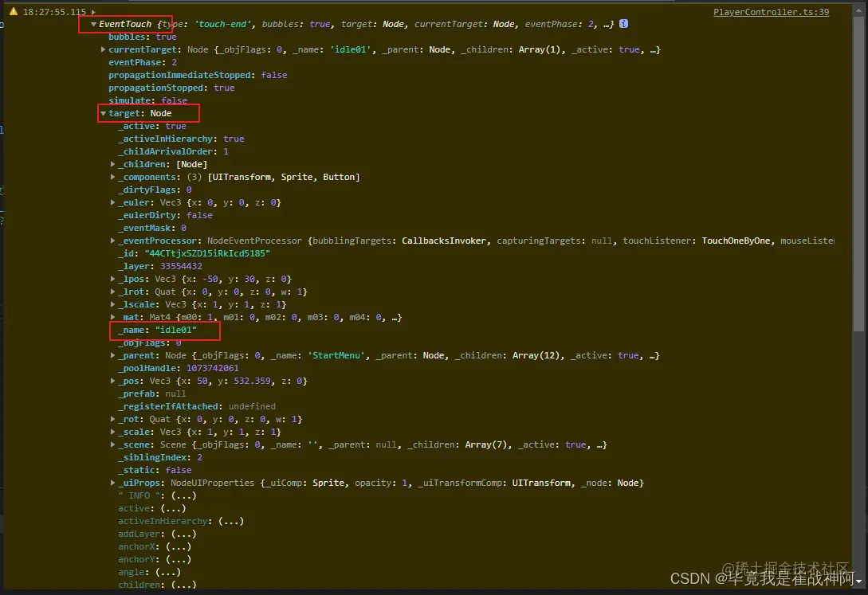Image resolution: width=868 pixels, height=595 pixels.
Task: Click the _poolHandle: 1073742061 value
Action: (213, 368)
